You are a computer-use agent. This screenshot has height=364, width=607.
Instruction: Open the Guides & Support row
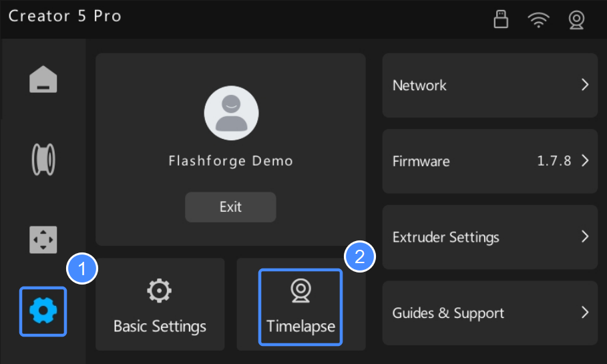pos(490,313)
